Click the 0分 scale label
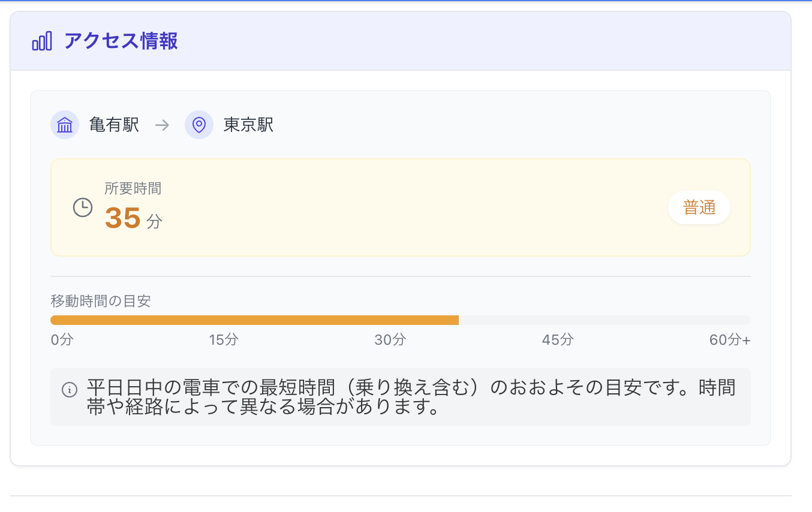This screenshot has width=812, height=512. click(62, 340)
